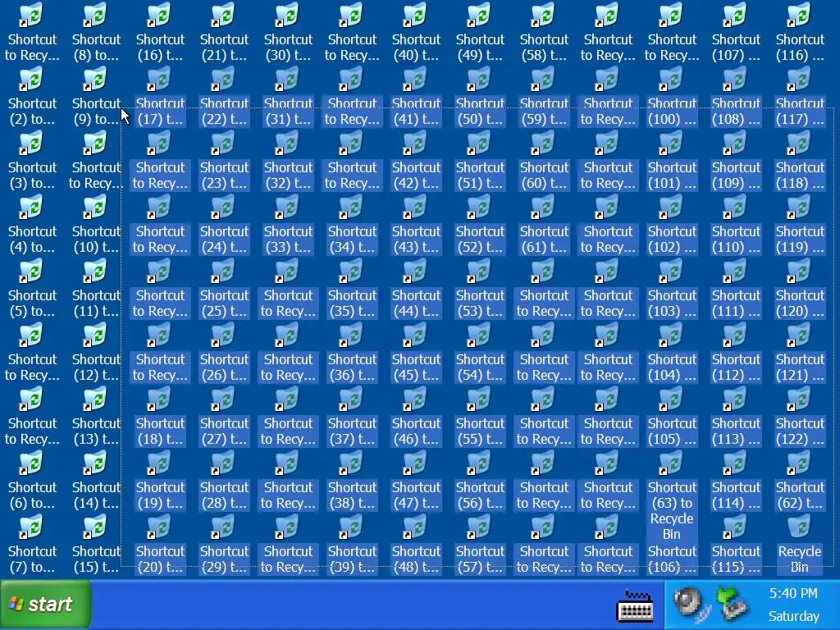Select the Shortcut (30) icon
This screenshot has height=630, width=840.
tap(288, 15)
